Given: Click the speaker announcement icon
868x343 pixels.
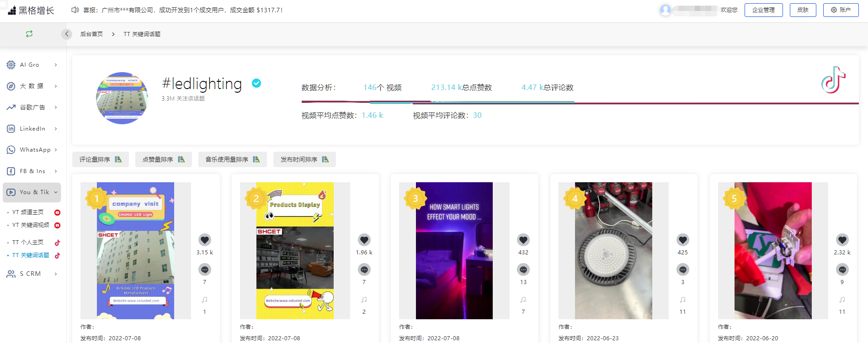Looking at the screenshot, I should 75,10.
